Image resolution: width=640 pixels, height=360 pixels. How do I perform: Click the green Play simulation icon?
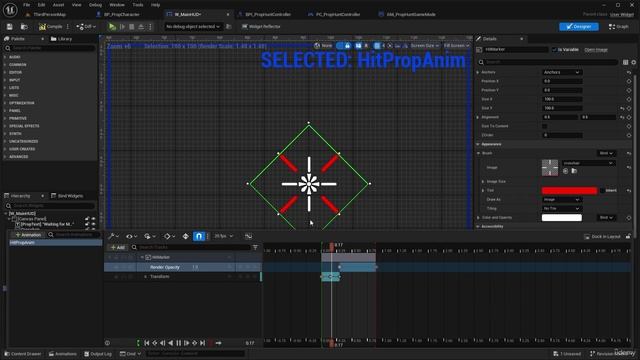[112, 27]
